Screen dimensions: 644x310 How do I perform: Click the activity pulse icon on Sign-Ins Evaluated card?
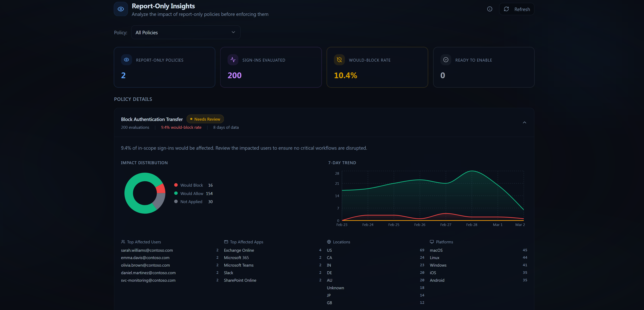[233, 60]
